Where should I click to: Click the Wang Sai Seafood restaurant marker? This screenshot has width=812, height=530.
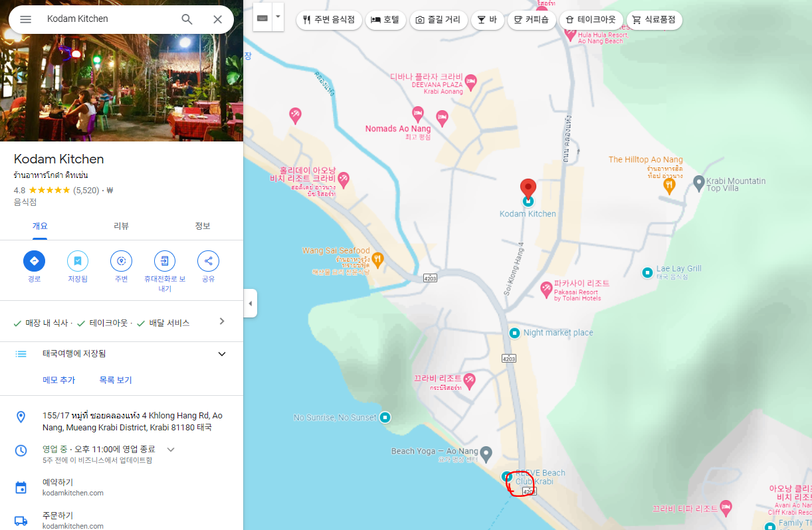(x=377, y=259)
